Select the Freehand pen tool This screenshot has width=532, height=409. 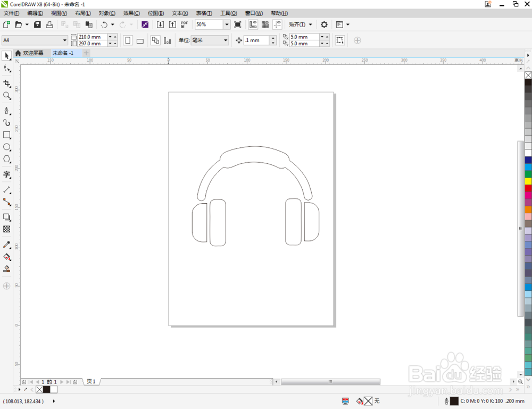pyautogui.click(x=6, y=111)
